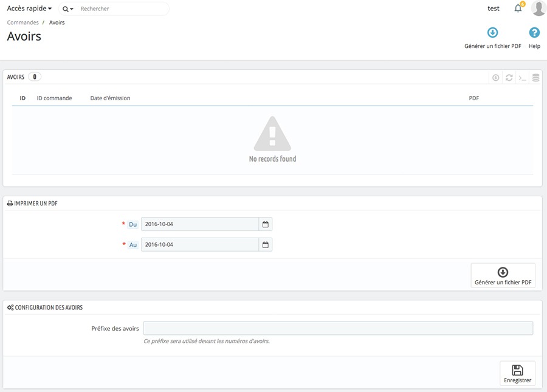Click the test shop name link
The height and width of the screenshot is (392, 547).
[x=494, y=9]
